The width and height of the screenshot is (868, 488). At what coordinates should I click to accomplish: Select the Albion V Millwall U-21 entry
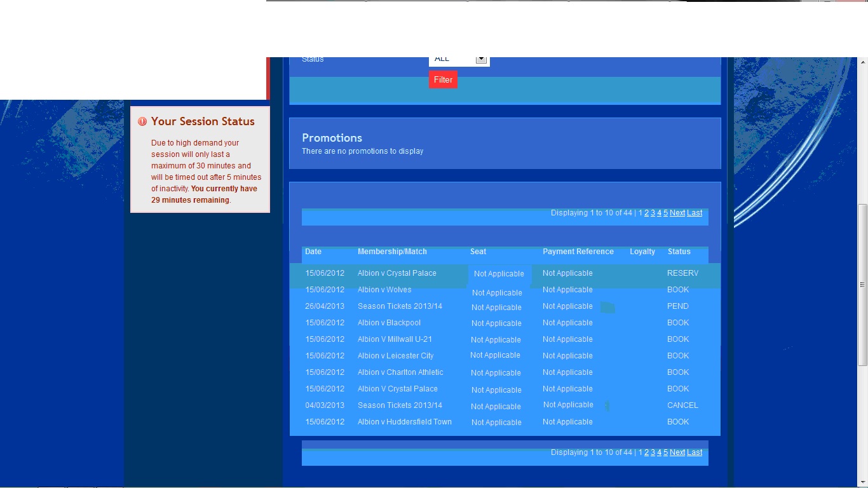[395, 339]
